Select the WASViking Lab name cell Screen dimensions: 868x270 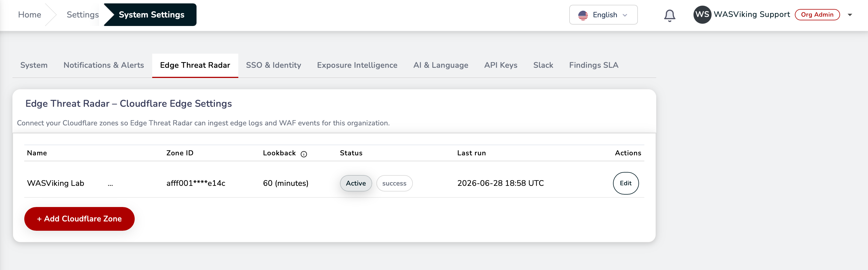(56, 183)
